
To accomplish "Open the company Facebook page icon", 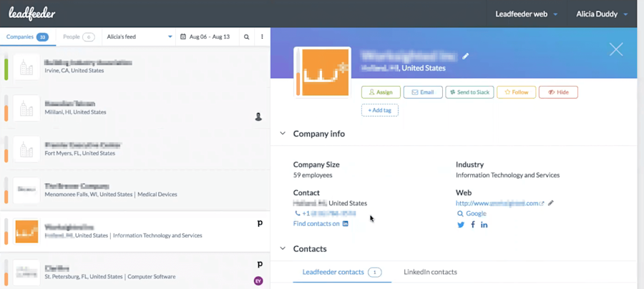I will coord(473,225).
